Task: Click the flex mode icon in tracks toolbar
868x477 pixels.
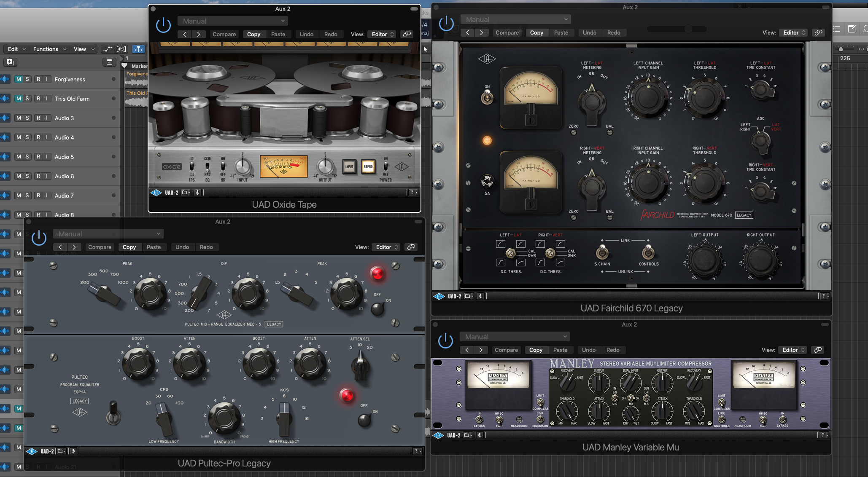Action: pos(121,49)
